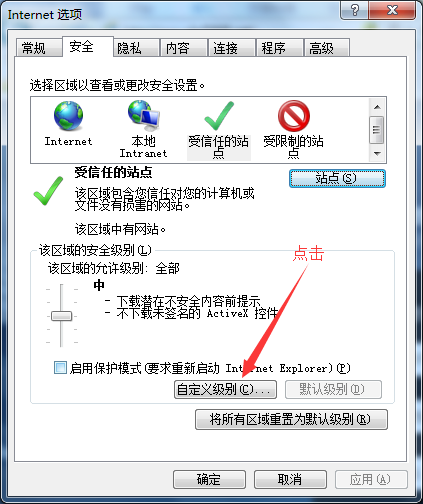Click the security level slider handle

tap(61, 316)
